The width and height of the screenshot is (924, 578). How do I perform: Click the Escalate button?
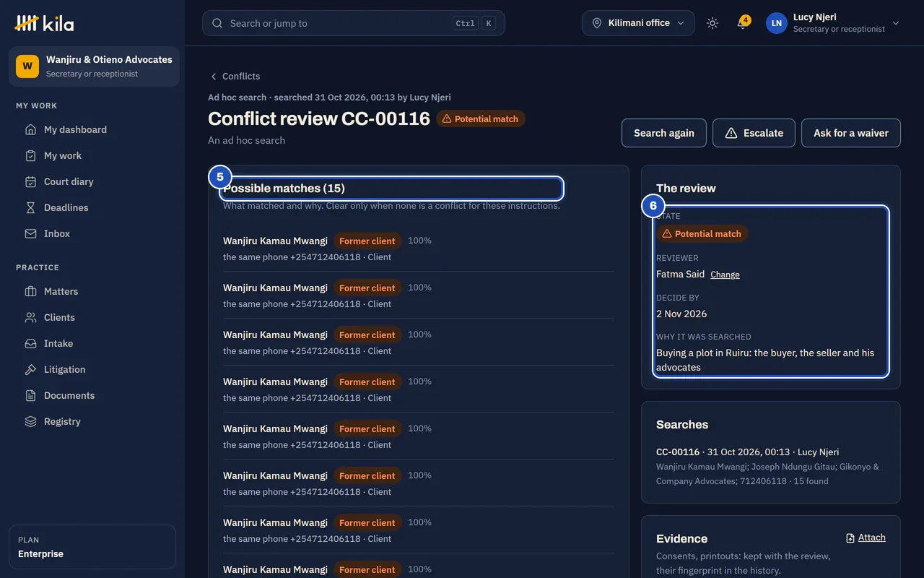754,133
